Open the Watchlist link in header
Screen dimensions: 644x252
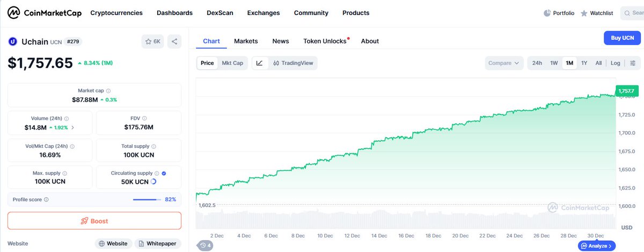596,13
